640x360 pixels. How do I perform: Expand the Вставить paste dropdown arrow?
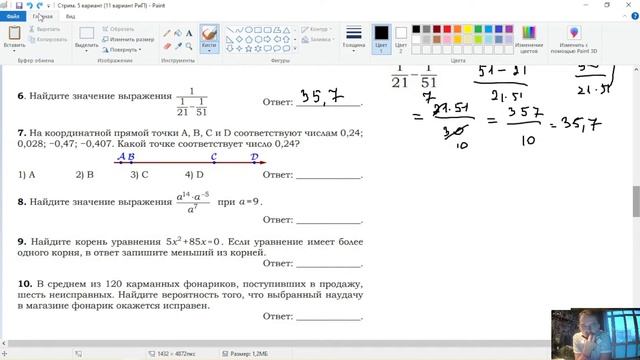pyautogui.click(x=14, y=51)
